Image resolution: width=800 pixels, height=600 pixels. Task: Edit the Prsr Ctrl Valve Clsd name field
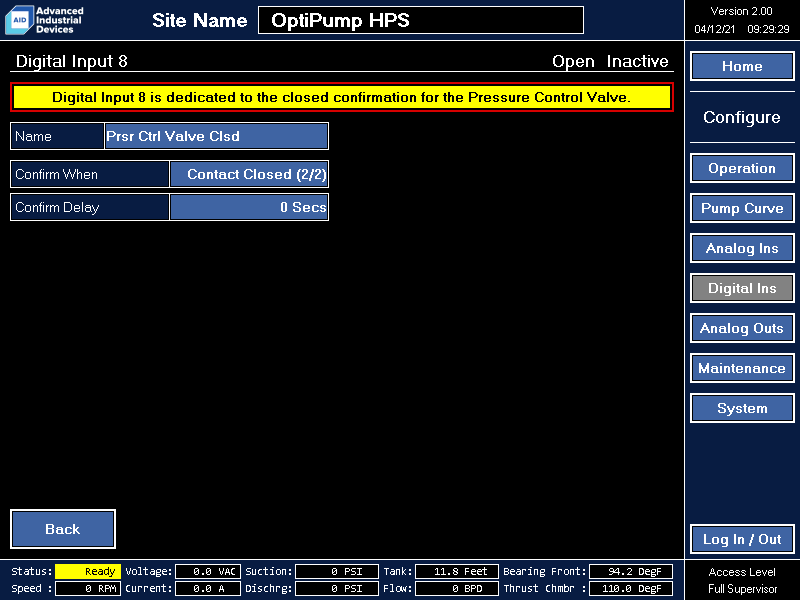216,136
